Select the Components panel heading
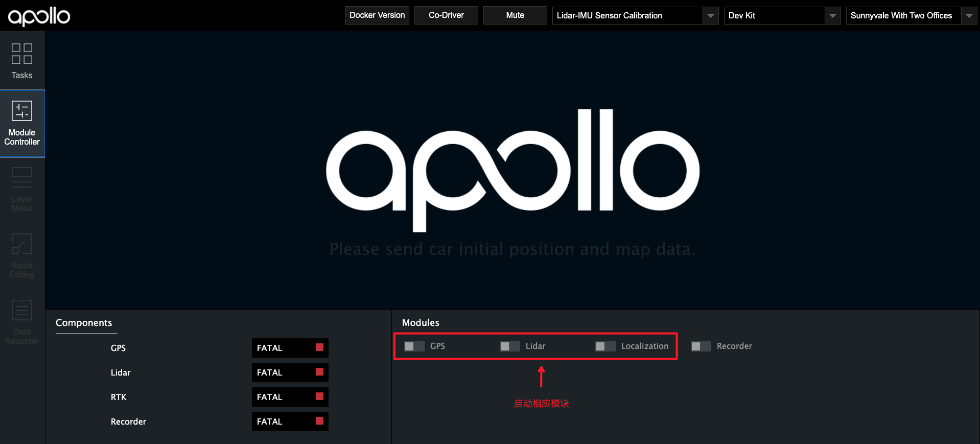This screenshot has height=444, width=980. click(84, 323)
